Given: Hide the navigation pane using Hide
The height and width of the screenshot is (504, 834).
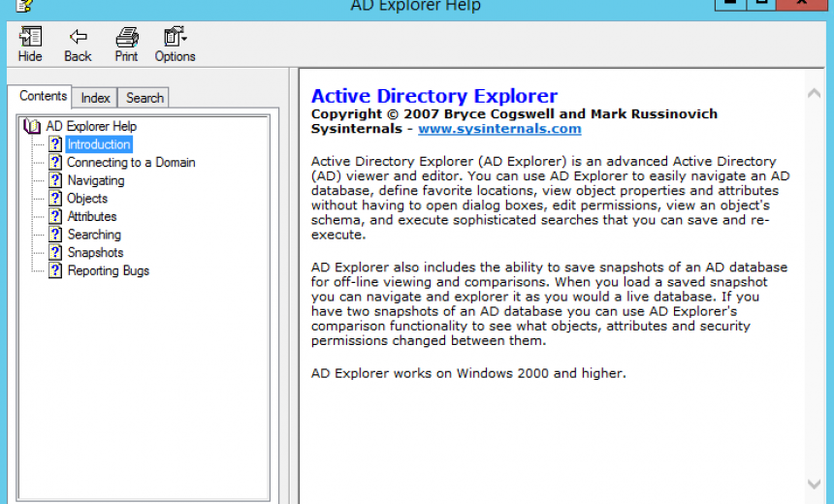Looking at the screenshot, I should click(x=30, y=45).
